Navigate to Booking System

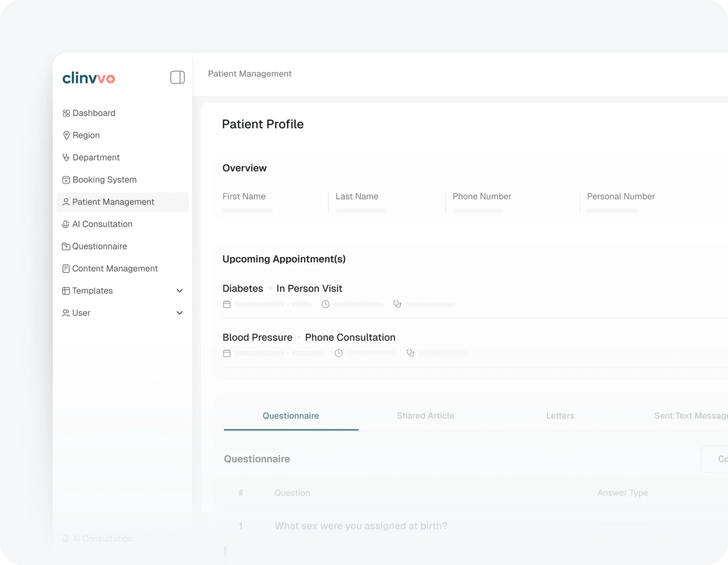pos(123,180)
